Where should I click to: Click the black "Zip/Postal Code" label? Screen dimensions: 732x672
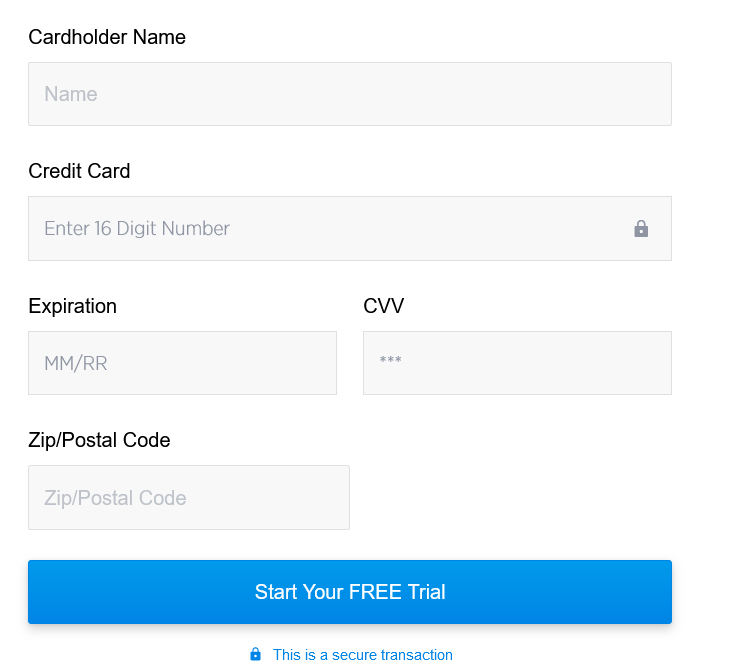click(x=99, y=440)
